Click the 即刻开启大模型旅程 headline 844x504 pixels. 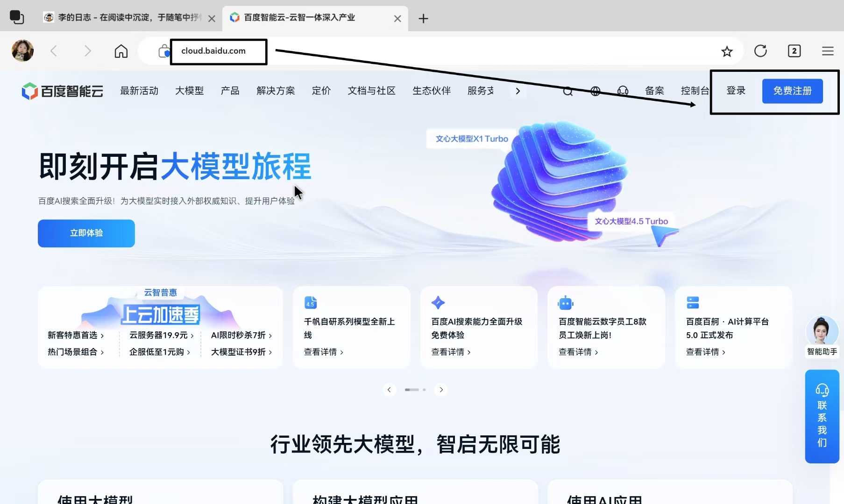[175, 166]
